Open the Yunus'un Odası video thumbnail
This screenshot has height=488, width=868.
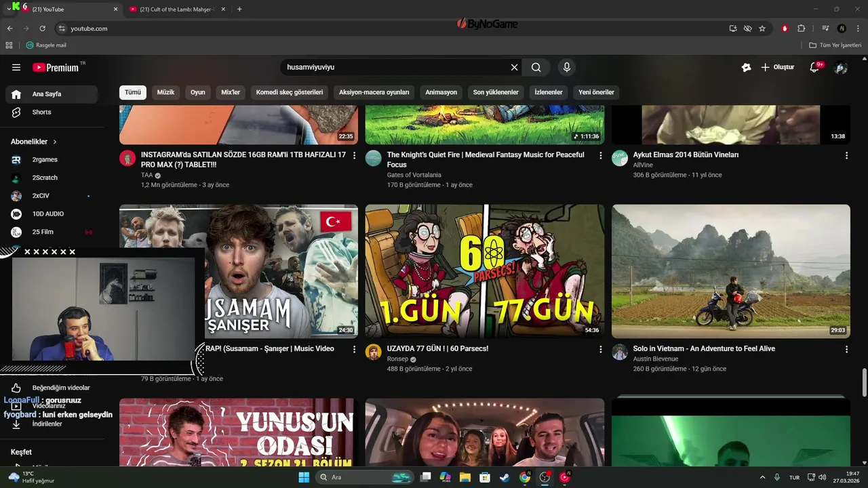[239, 432]
